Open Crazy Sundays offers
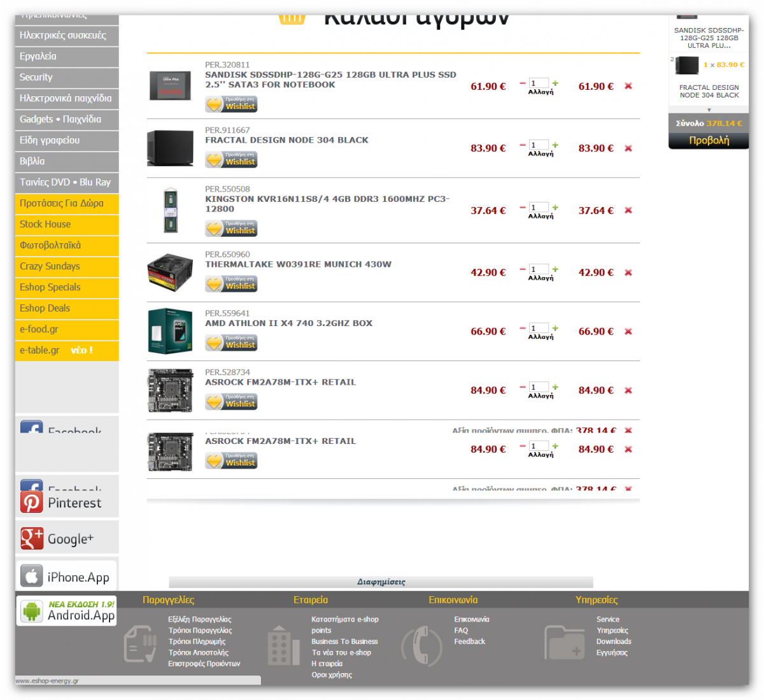 click(67, 267)
